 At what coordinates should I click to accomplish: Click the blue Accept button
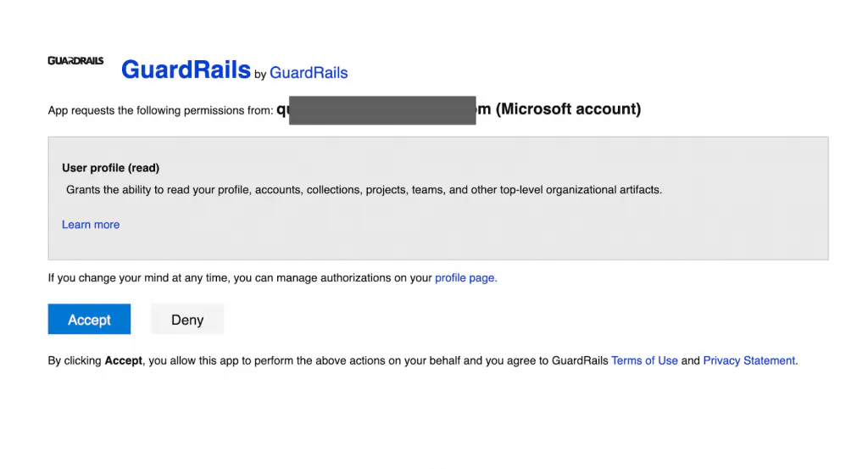[89, 319]
